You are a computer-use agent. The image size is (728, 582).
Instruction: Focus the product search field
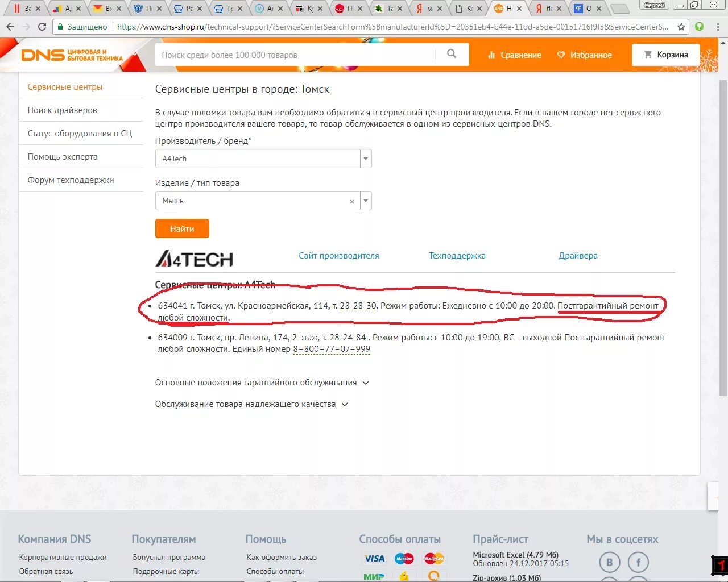tap(295, 55)
